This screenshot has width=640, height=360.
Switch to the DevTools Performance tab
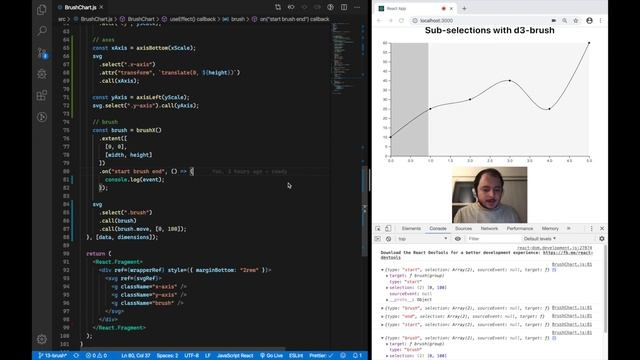tap(520, 229)
